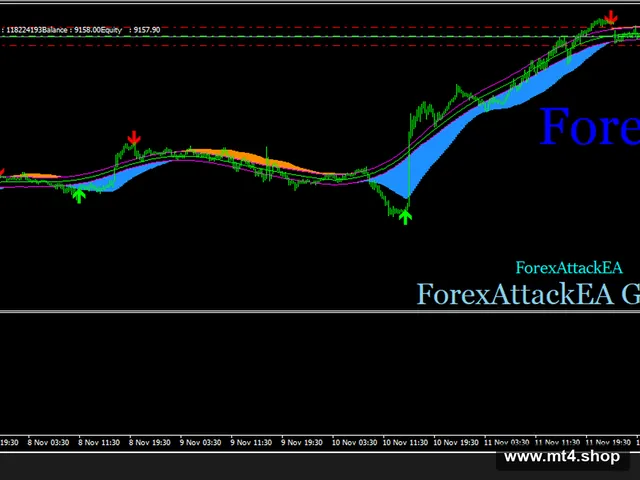Click the green buy arrow near 10 Nov 11:30
Image resolution: width=640 pixels, height=480 pixels.
[x=405, y=217]
